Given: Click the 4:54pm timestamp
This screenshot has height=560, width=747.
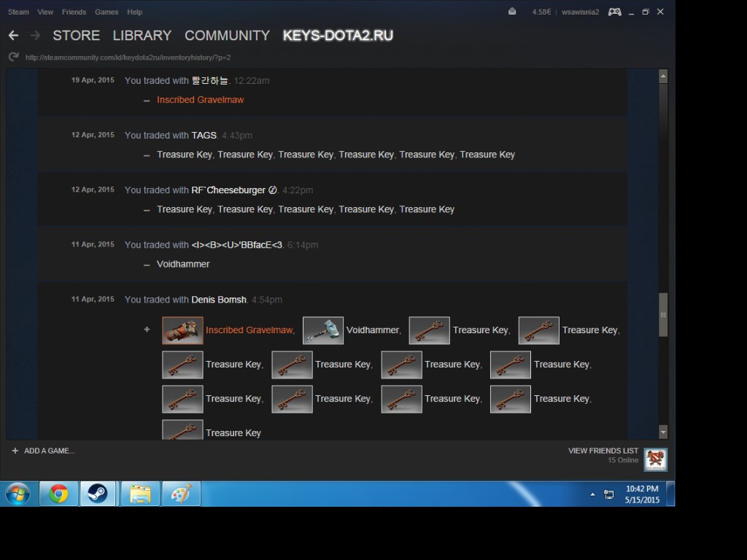Looking at the screenshot, I should tap(267, 300).
